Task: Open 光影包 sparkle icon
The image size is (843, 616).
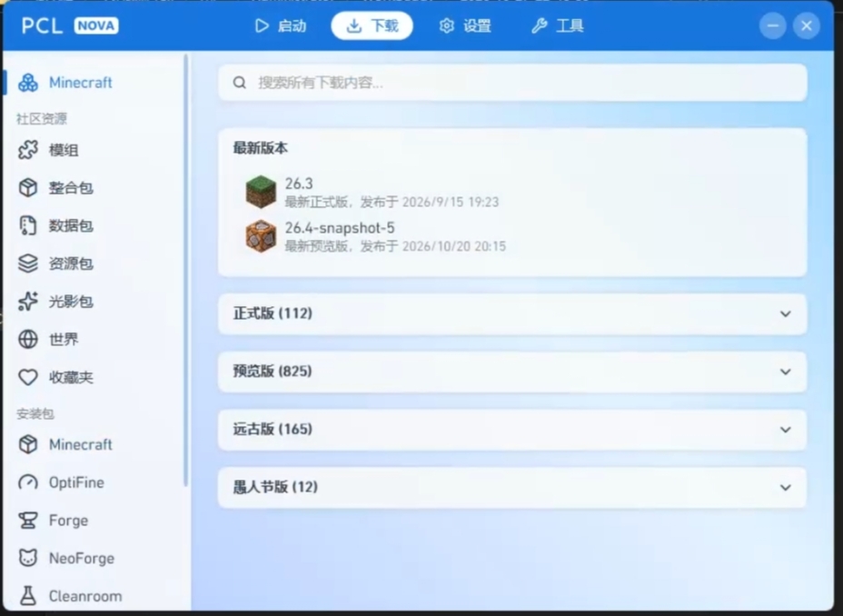Action: (28, 302)
